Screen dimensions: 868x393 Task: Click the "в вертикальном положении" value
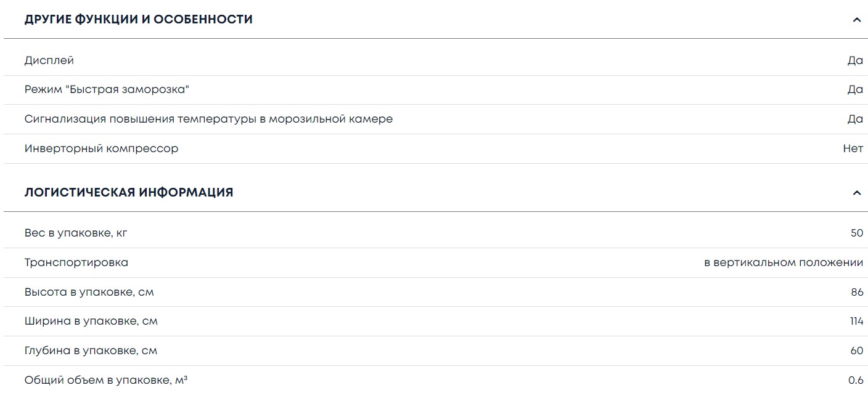point(783,262)
